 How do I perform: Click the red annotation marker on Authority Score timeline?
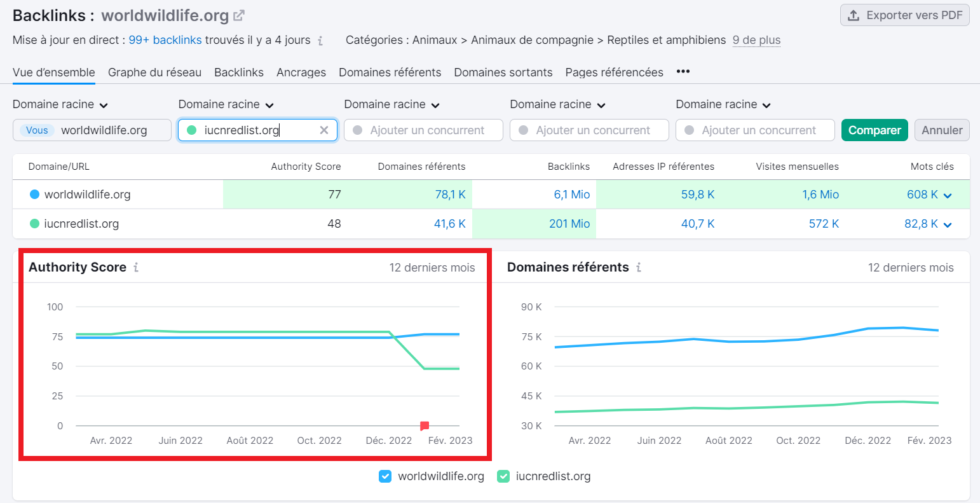pos(425,425)
